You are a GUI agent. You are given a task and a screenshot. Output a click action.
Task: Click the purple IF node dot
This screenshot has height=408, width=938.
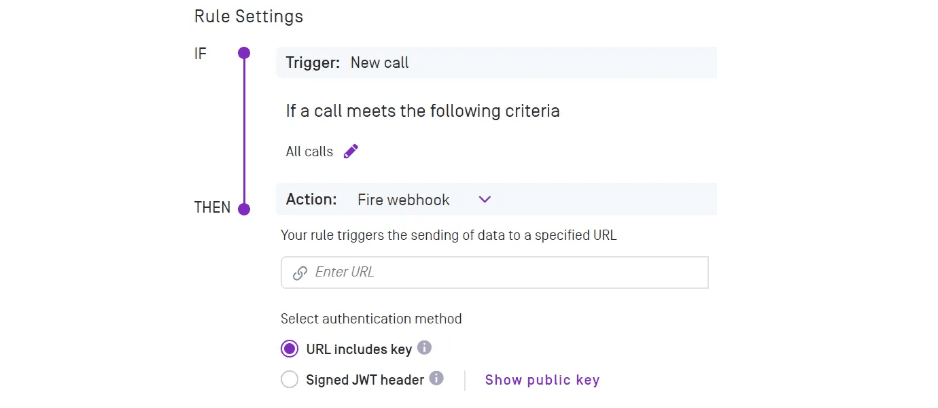point(243,53)
